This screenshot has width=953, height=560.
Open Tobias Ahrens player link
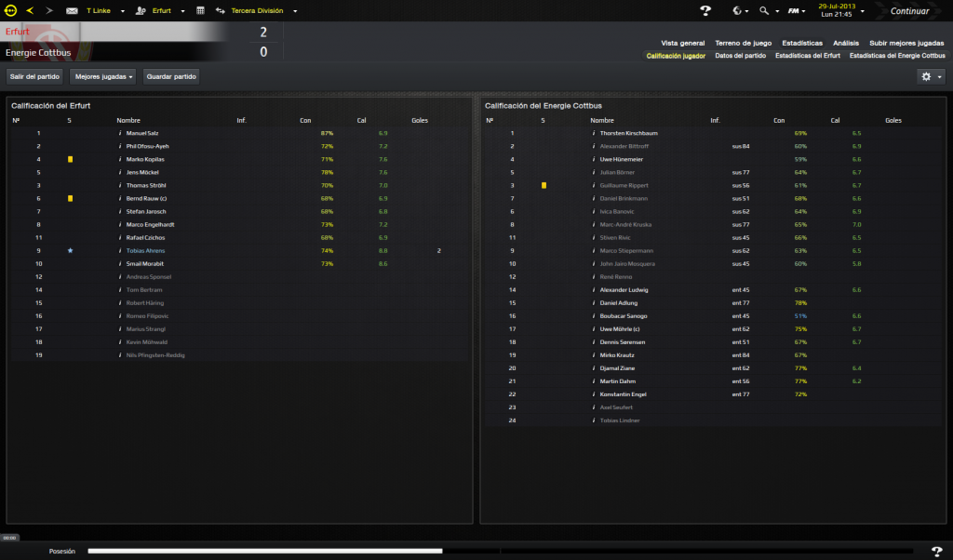coord(145,251)
